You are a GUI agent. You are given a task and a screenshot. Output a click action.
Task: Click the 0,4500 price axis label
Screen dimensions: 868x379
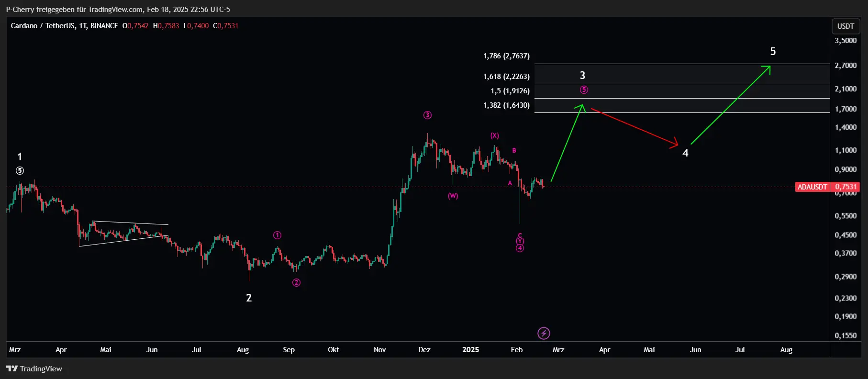846,235
